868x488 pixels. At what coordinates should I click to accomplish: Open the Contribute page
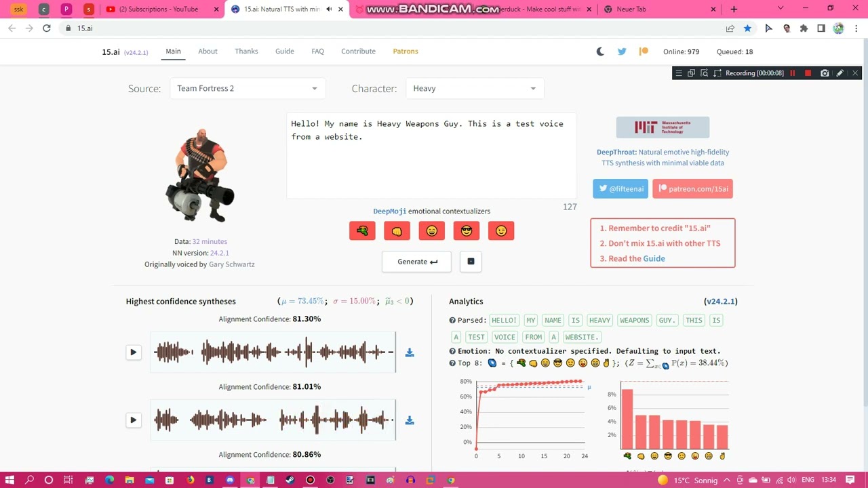pos(358,52)
